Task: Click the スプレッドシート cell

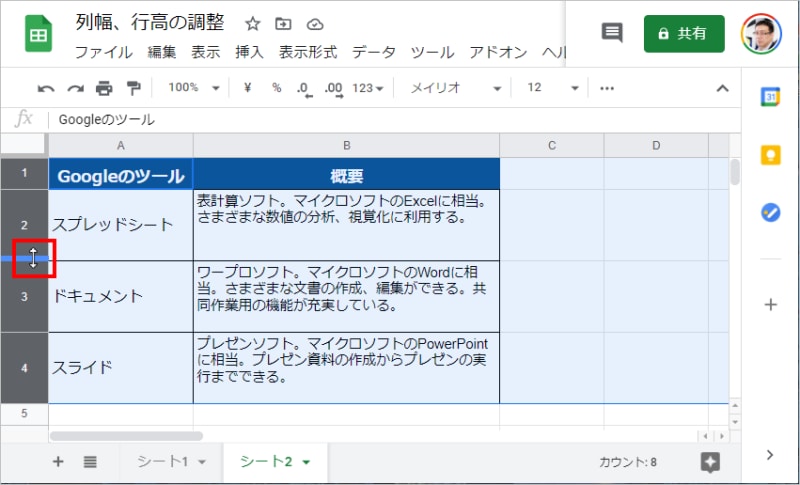Action: coord(121,225)
